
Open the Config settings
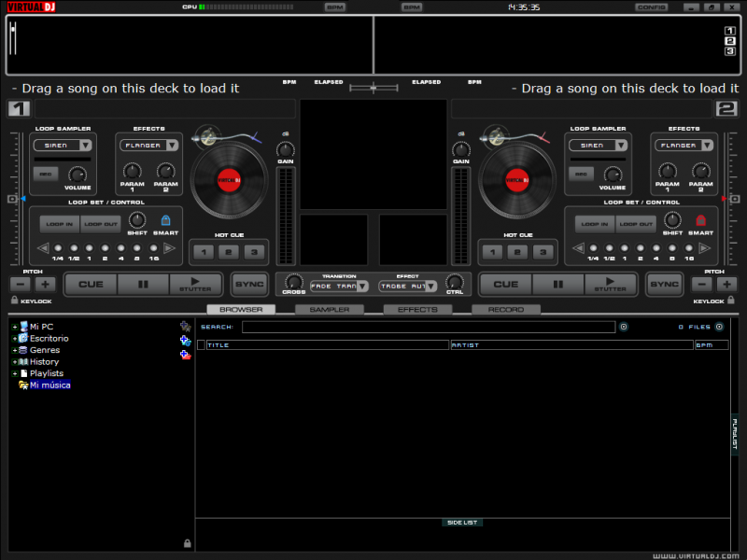651,7
